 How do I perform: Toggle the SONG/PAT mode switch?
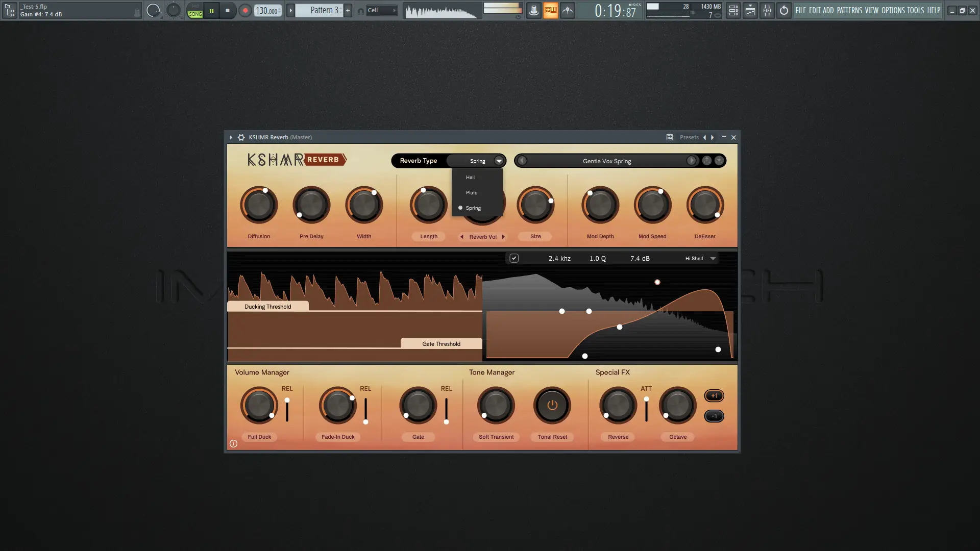(195, 11)
